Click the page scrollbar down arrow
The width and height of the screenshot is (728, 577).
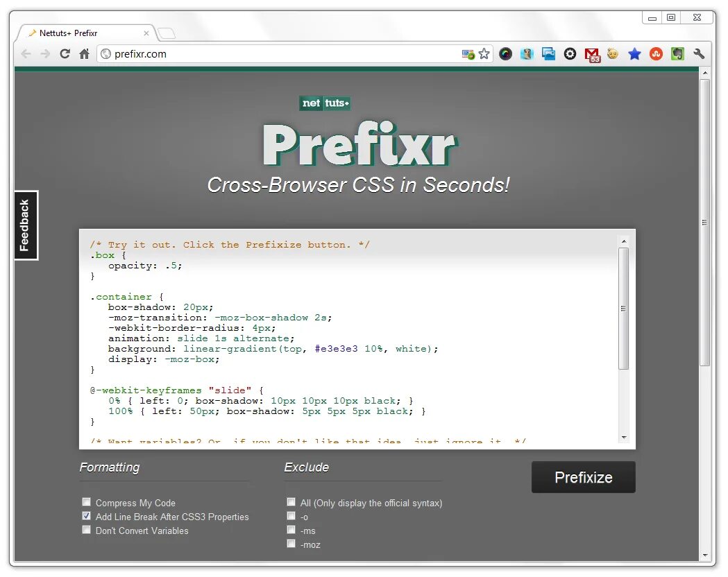pos(705,556)
